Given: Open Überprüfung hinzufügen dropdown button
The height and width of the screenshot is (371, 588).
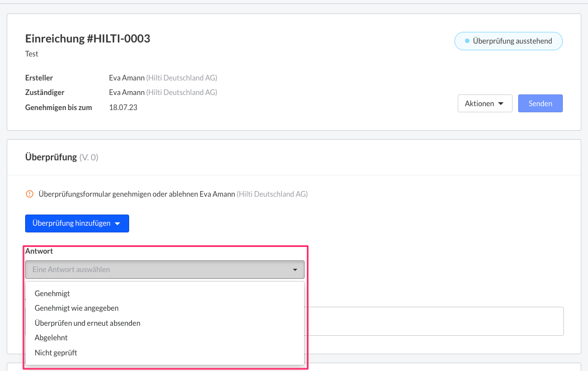Looking at the screenshot, I should pos(77,223).
